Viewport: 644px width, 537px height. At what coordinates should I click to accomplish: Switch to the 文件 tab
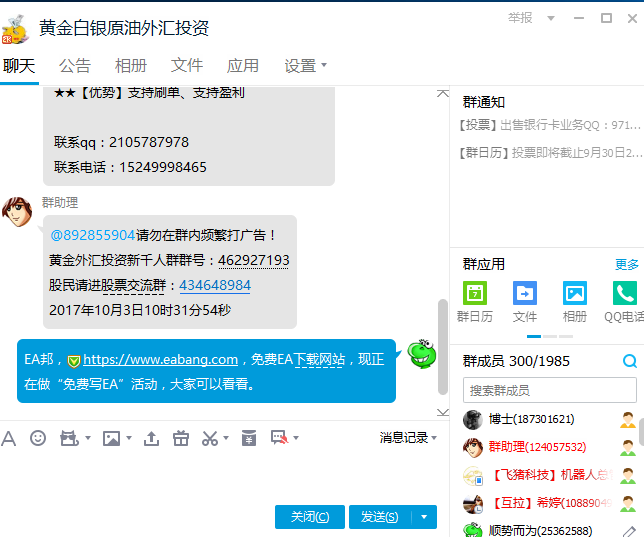tap(187, 66)
